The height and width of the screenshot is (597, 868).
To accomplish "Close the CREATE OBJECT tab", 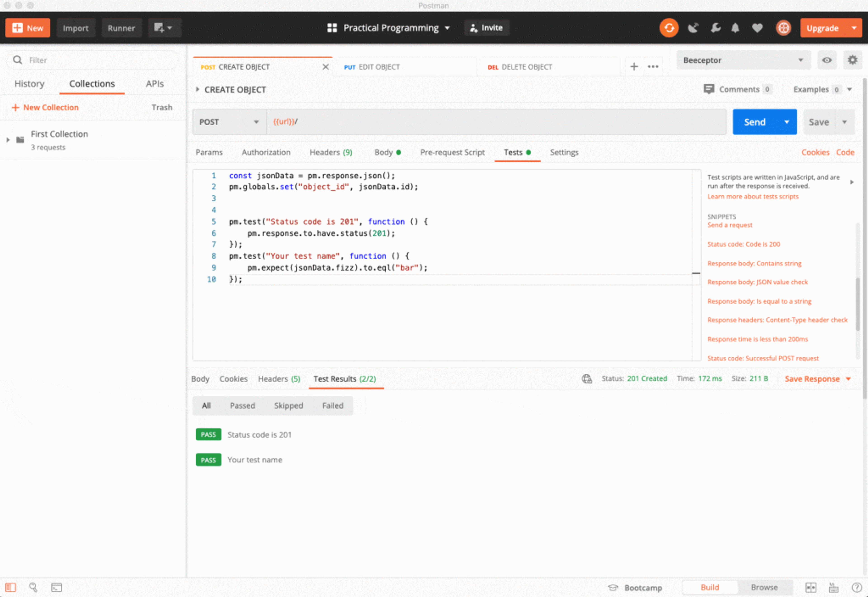I will tap(325, 66).
